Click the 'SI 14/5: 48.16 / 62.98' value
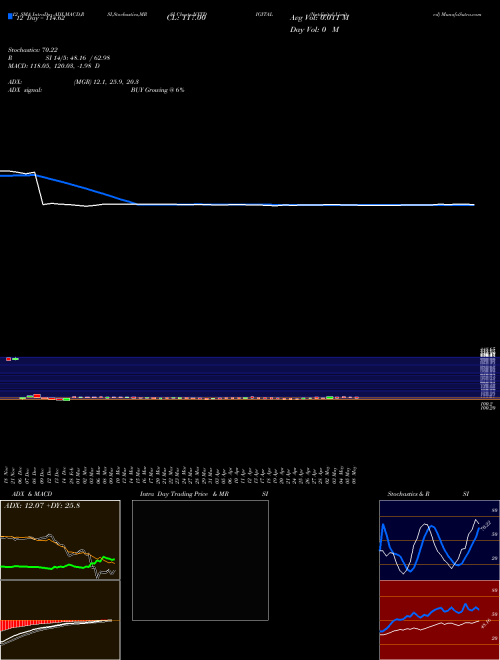500x660 pixels. 78,58
